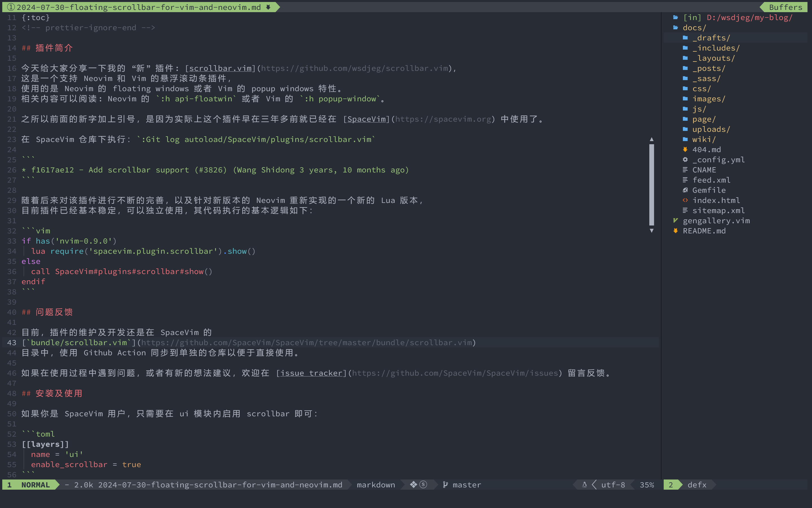Select the uploads/ directory row

point(736,129)
